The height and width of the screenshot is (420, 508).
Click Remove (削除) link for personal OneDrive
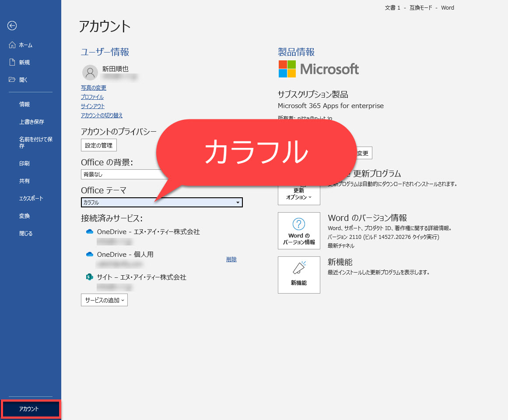tap(231, 259)
